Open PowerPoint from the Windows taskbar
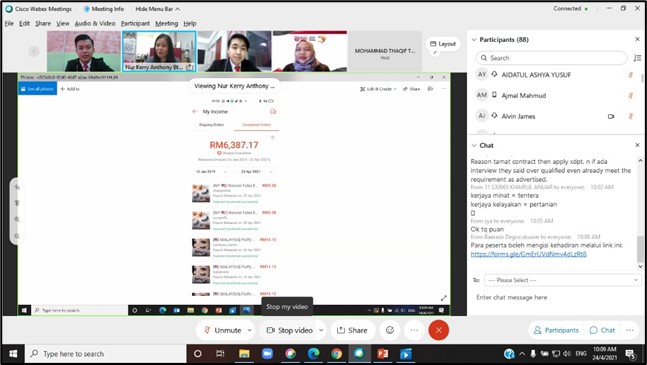647x365 pixels. [x=383, y=354]
